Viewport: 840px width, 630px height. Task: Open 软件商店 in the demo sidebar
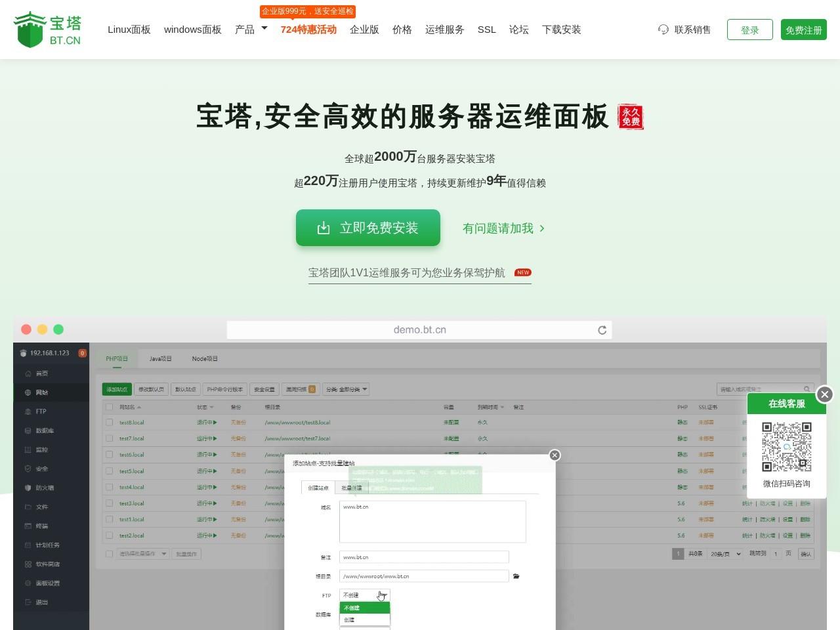(x=47, y=564)
